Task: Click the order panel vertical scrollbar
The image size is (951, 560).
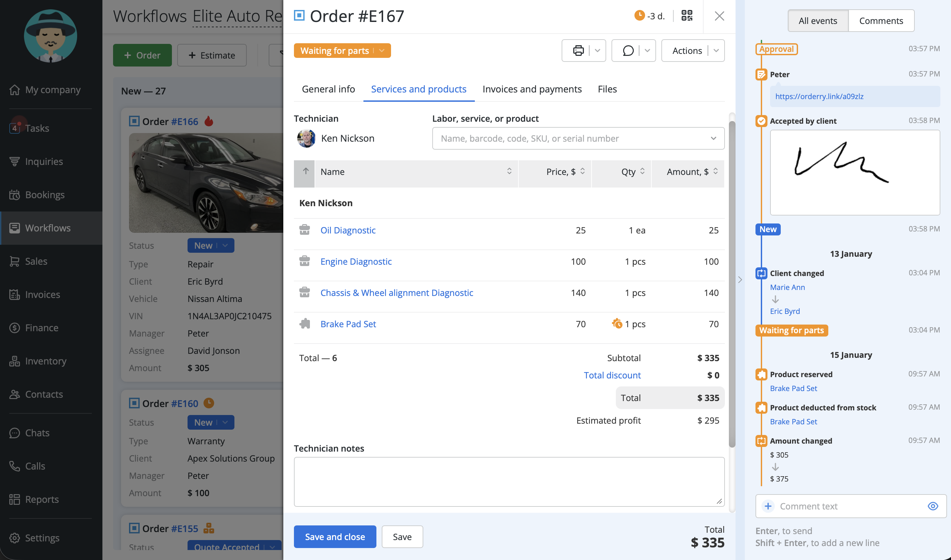Action: pos(732,283)
